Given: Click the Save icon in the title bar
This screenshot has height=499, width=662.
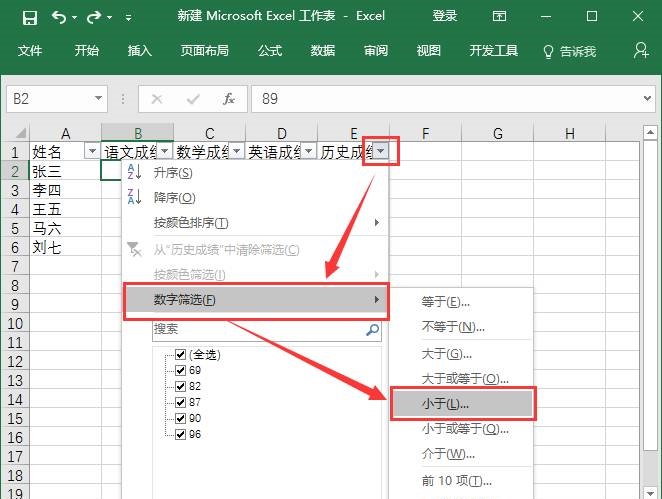Looking at the screenshot, I should pos(30,17).
